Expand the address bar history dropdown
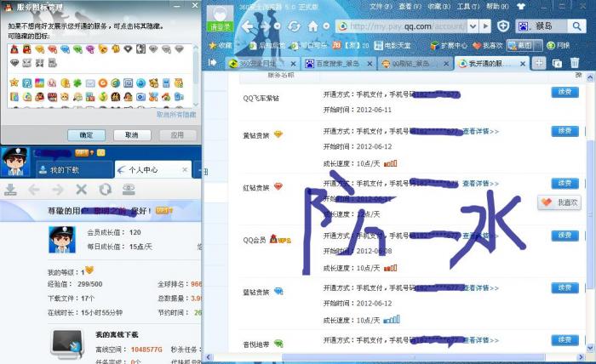Screen dimensions: 596x364 coord(473,26)
